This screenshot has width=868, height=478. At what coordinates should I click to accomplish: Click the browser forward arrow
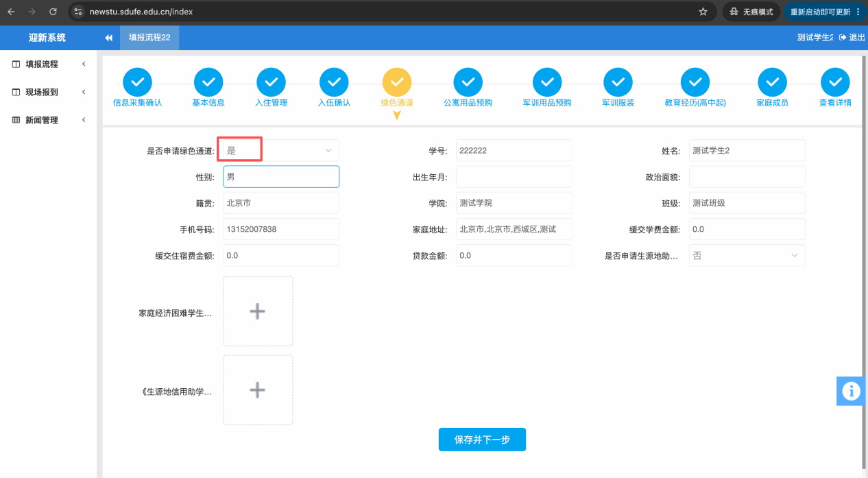(32, 12)
